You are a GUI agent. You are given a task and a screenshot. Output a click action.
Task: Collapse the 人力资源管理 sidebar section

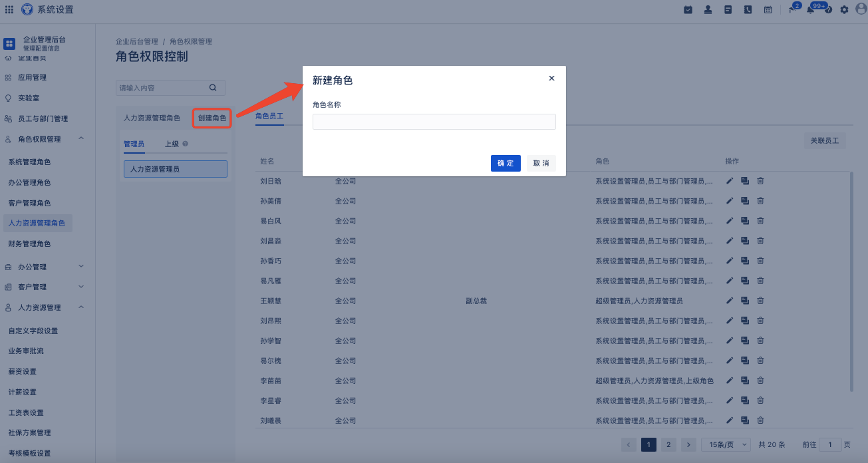[x=80, y=307]
